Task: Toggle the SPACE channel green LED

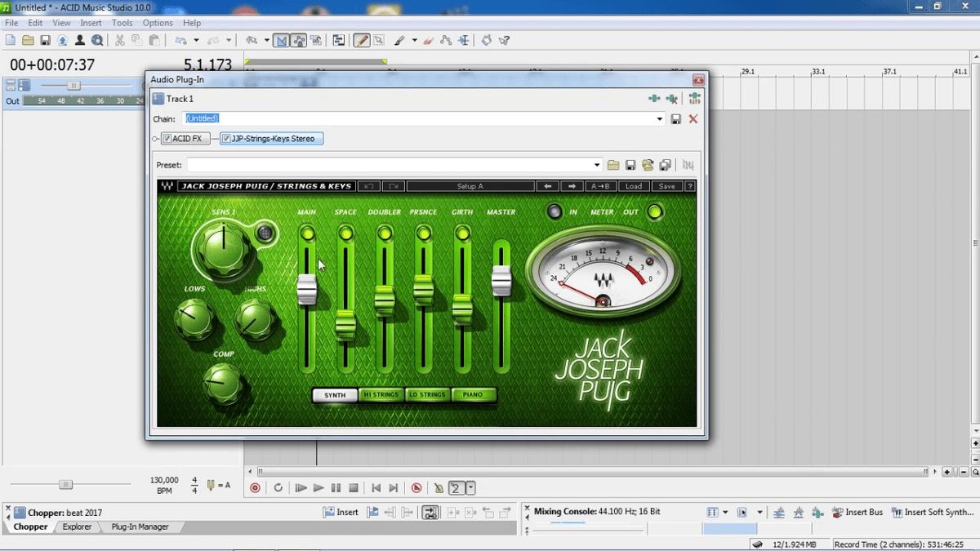Action: (x=345, y=233)
